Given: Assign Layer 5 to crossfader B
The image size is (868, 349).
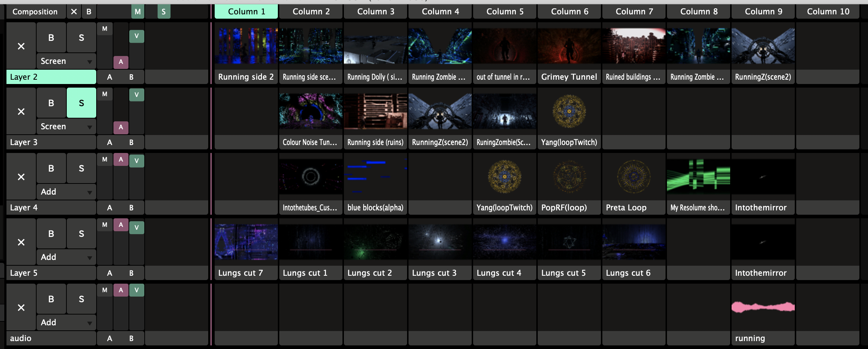Looking at the screenshot, I should pos(131,273).
